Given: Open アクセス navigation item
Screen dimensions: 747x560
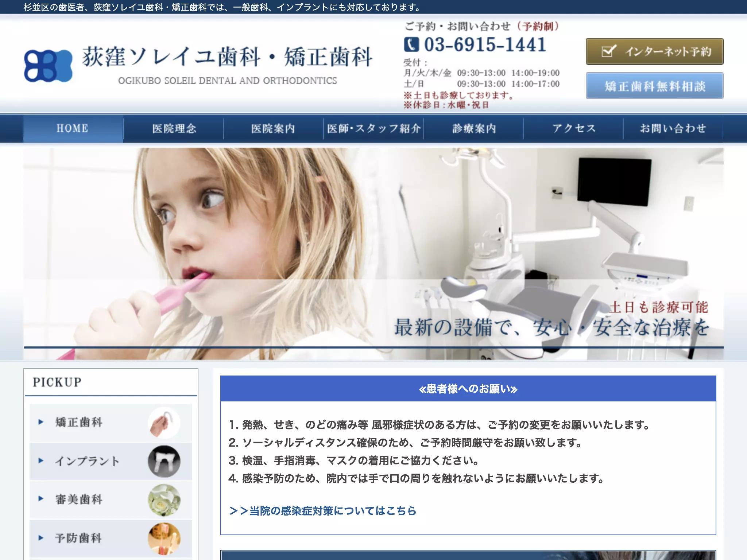Looking at the screenshot, I should tap(573, 128).
